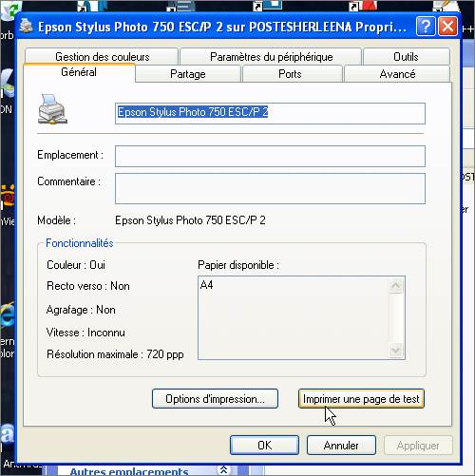
Task: Click the Annuler button
Action: [x=341, y=446]
